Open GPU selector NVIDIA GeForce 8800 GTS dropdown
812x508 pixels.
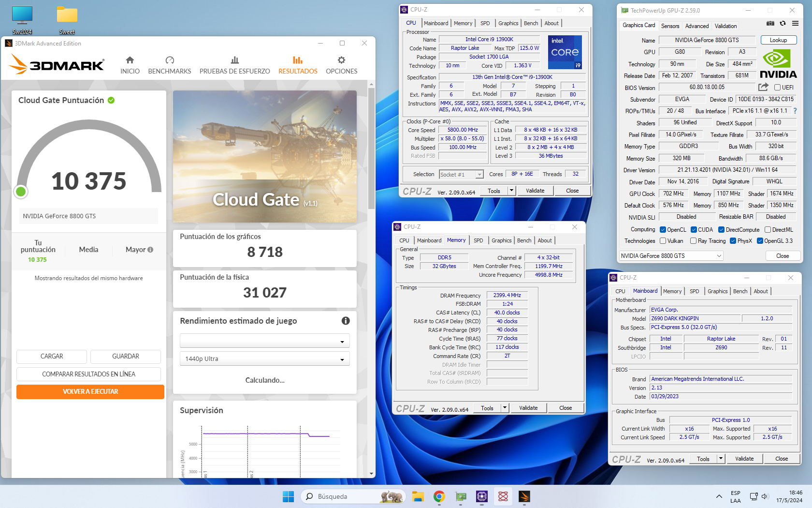[671, 256]
